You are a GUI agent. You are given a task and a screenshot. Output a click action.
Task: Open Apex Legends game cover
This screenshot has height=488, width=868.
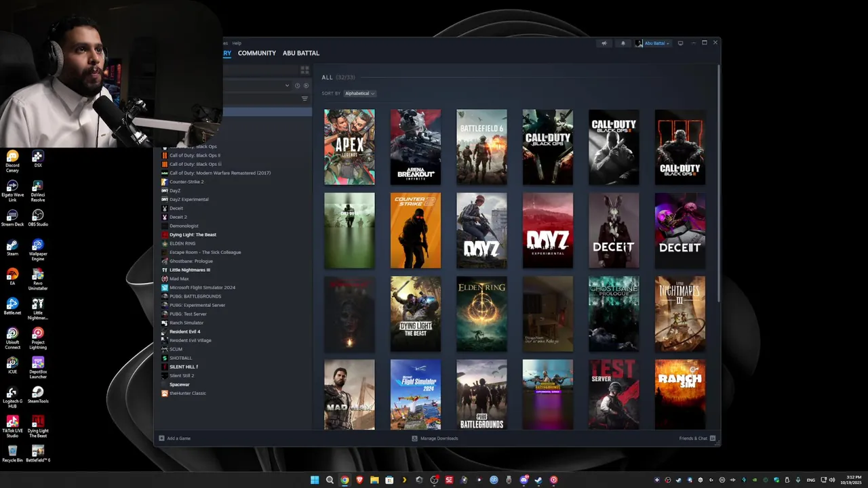(349, 147)
